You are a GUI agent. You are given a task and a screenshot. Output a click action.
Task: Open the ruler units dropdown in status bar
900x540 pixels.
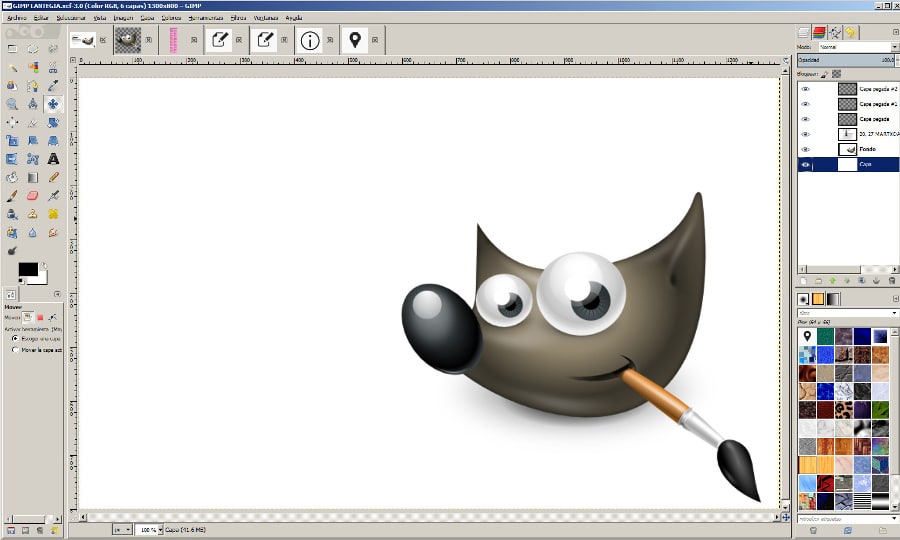point(121,528)
